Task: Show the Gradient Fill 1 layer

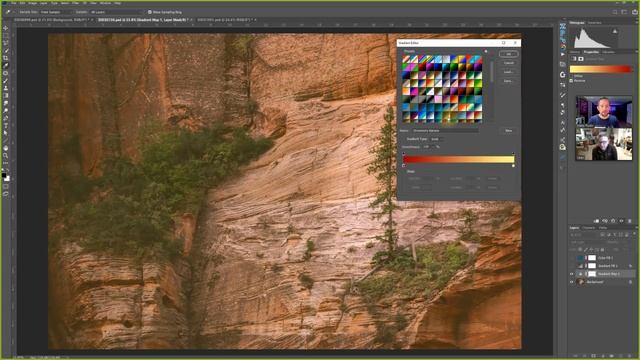Action: coord(572,266)
